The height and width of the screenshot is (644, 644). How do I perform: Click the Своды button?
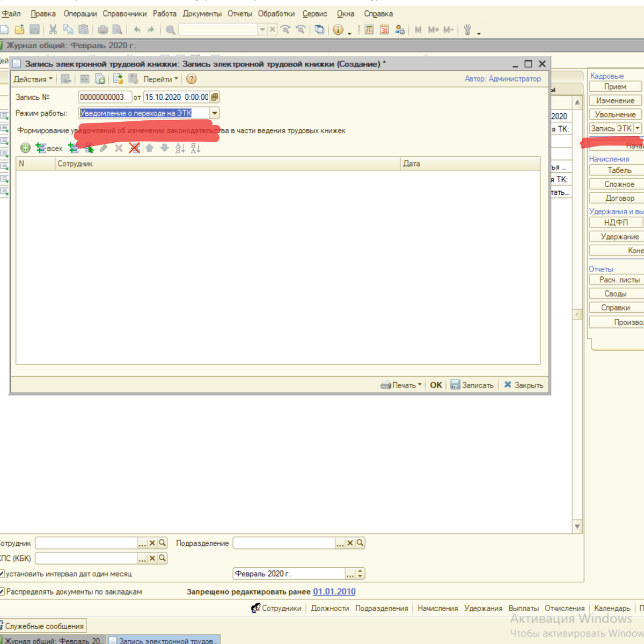click(616, 294)
